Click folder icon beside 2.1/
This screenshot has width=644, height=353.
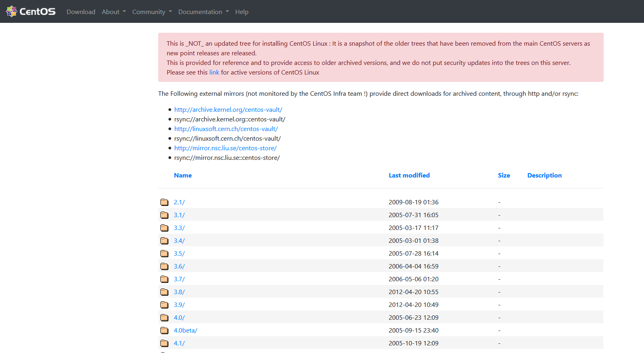[x=164, y=202]
